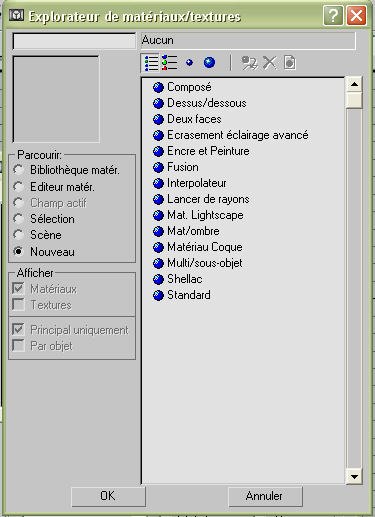Select large icons view button
This screenshot has width=375, height=517.
point(209,63)
